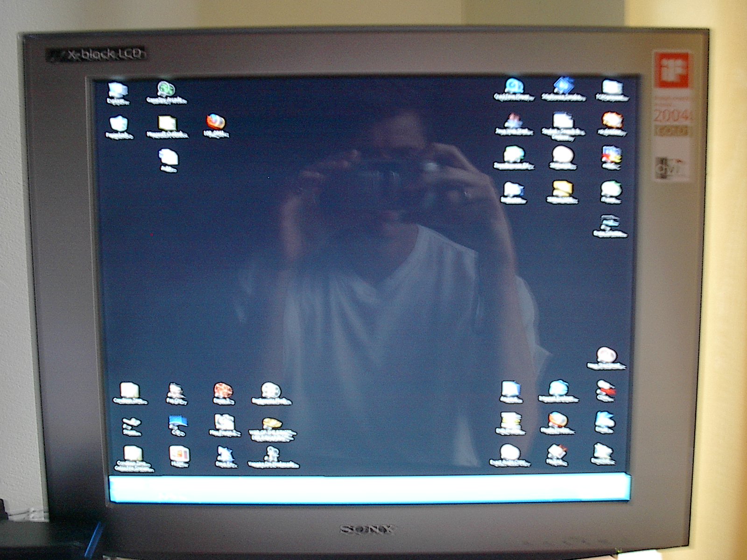Launch the blue diamond-shaped desktop icon
This screenshot has height=560, width=747.
tap(563, 86)
